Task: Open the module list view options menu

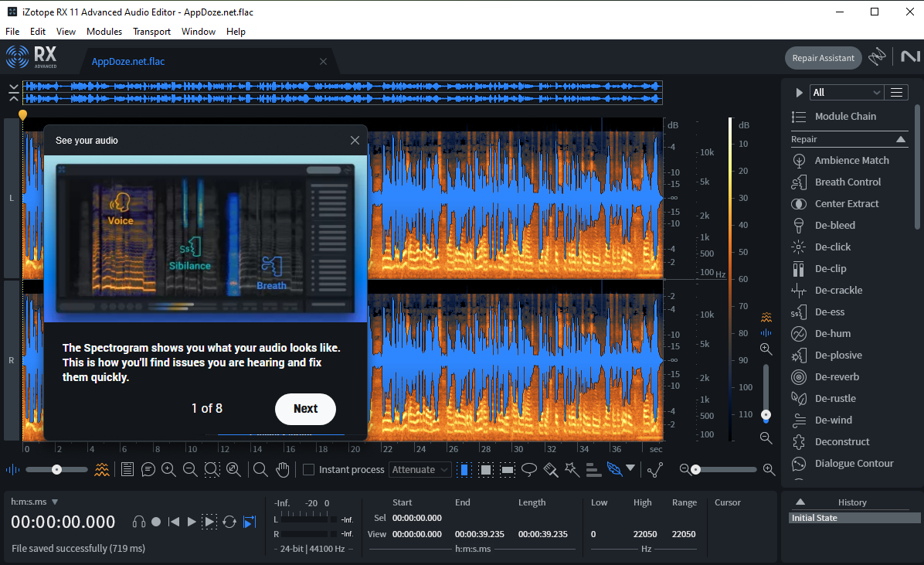Action: tap(896, 92)
